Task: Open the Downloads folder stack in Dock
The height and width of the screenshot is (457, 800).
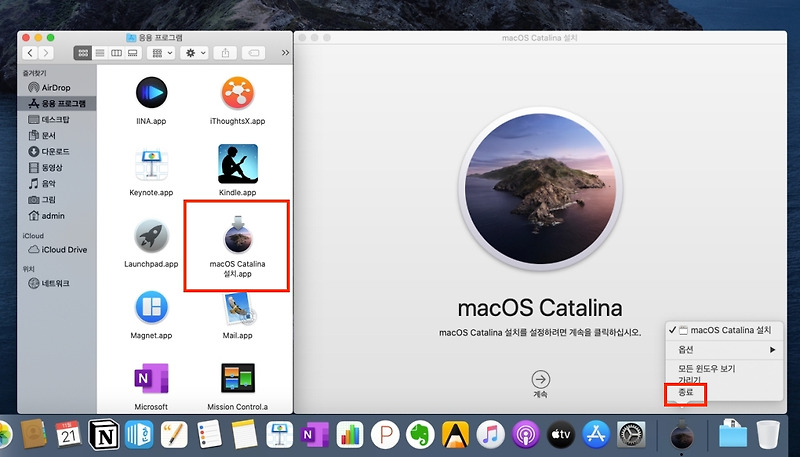Action: coord(733,434)
